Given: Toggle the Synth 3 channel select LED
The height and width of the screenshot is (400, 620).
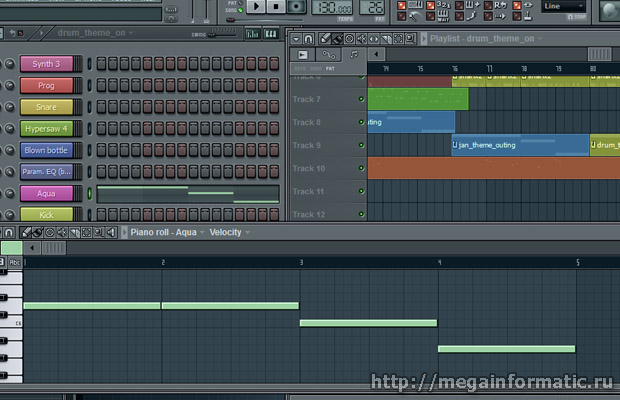Looking at the screenshot, I should (x=89, y=64).
